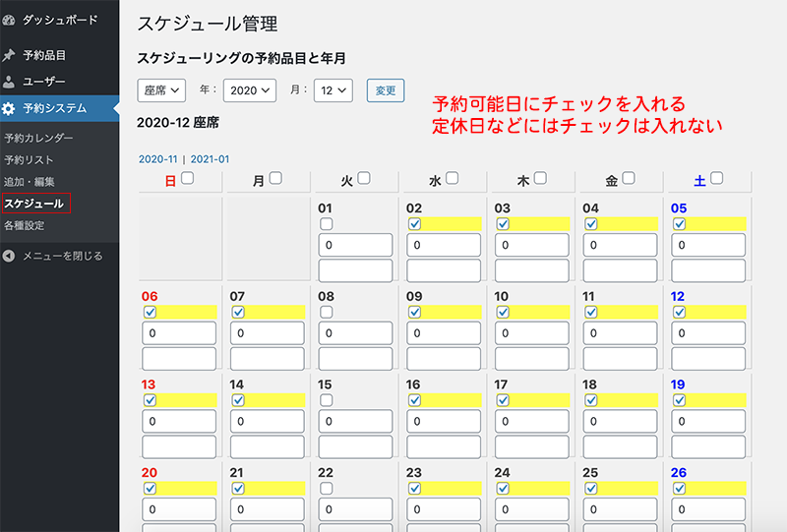Click the empty second field under day 09
Viewport: 787px width, 532px height.
click(x=444, y=359)
